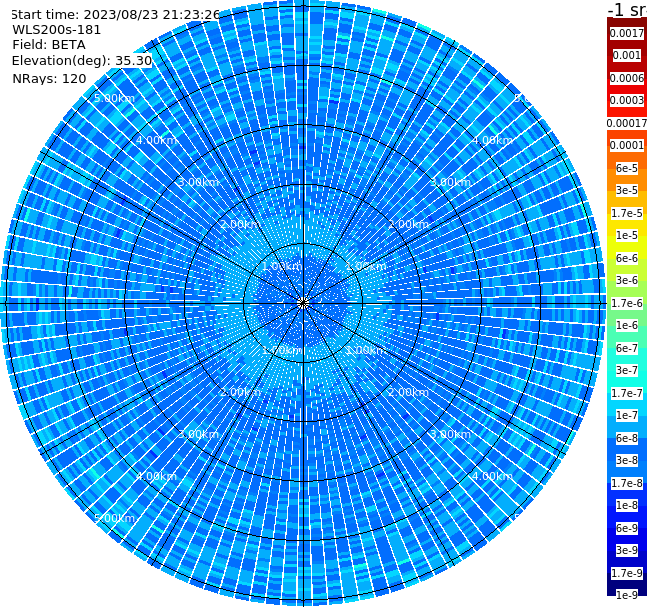The width and height of the screenshot is (647, 607).
Task: Click the 3.00km range label in upper-left quadrant
Action: (x=198, y=182)
